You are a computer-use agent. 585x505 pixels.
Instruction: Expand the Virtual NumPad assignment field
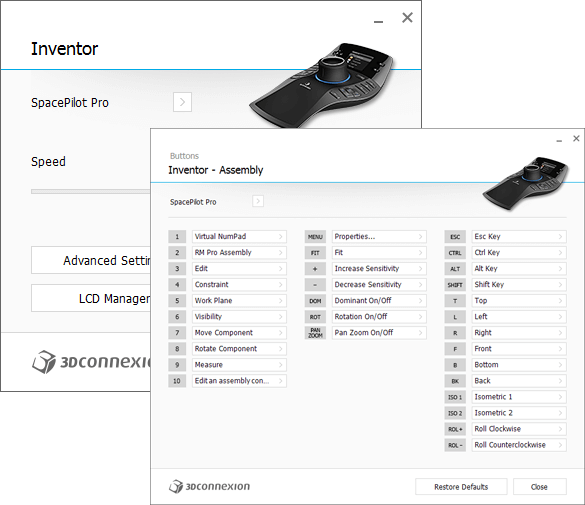pos(239,236)
